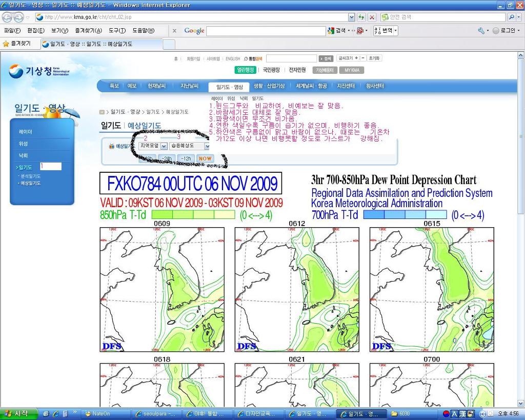Open the 즐겨찾기(A) Favorites menu
This screenshot has height=420, width=525.
88,30
